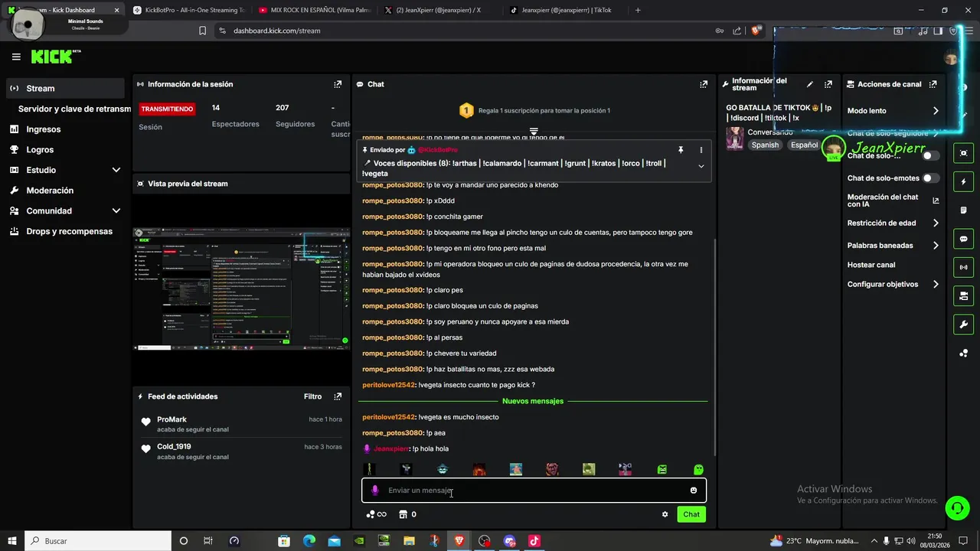The image size is (980, 551).
Task: Switch to MIX ROCK EN ESPAÑOL tab
Action: [314, 10]
